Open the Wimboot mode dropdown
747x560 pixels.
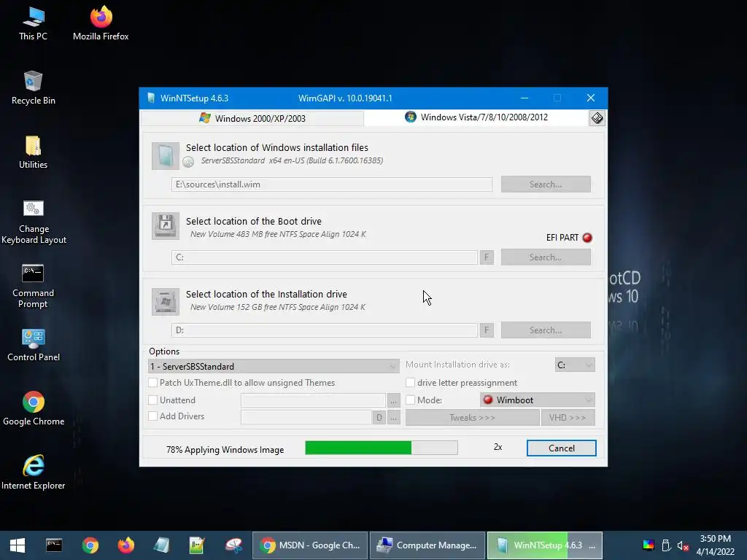(x=538, y=400)
